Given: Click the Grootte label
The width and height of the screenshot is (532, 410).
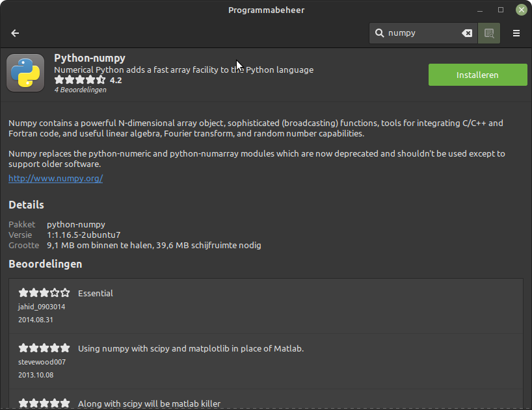Looking at the screenshot, I should coord(24,246).
